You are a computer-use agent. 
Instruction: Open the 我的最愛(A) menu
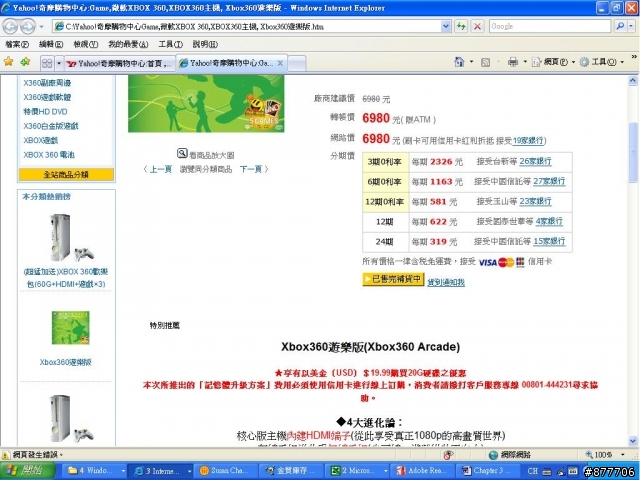tap(128, 44)
